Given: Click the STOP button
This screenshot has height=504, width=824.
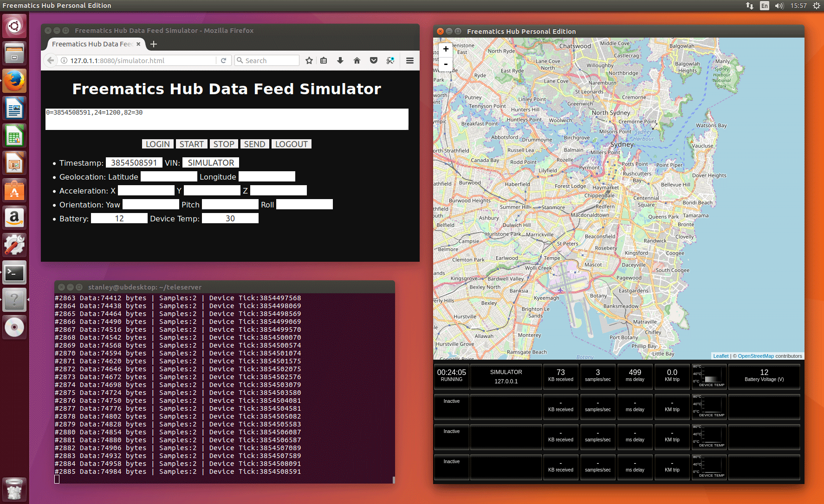Looking at the screenshot, I should coord(224,144).
